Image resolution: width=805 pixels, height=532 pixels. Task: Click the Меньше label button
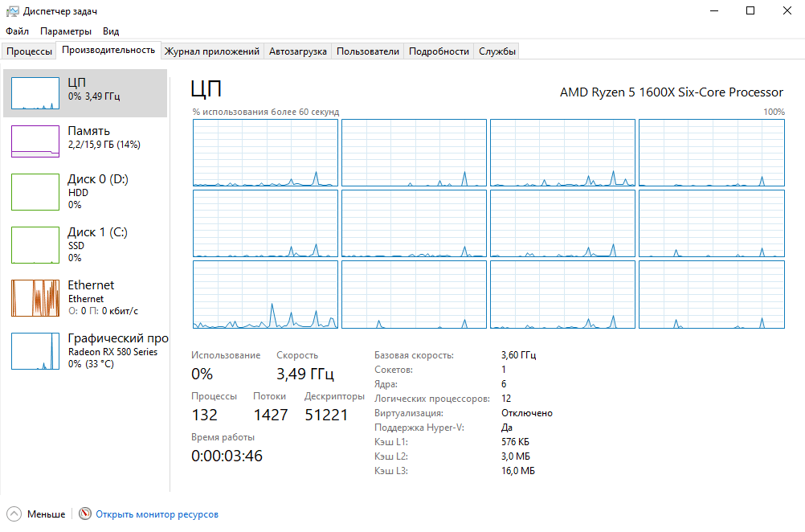[47, 514]
